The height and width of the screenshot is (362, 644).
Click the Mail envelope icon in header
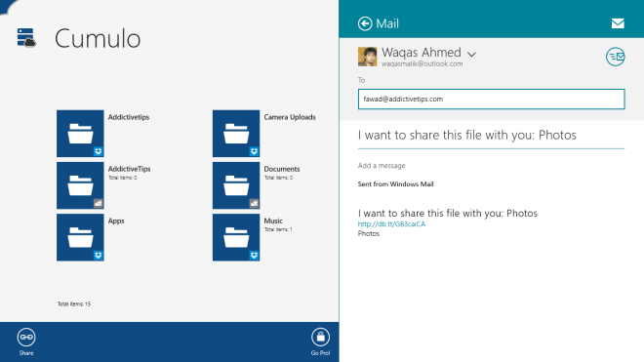coord(618,23)
